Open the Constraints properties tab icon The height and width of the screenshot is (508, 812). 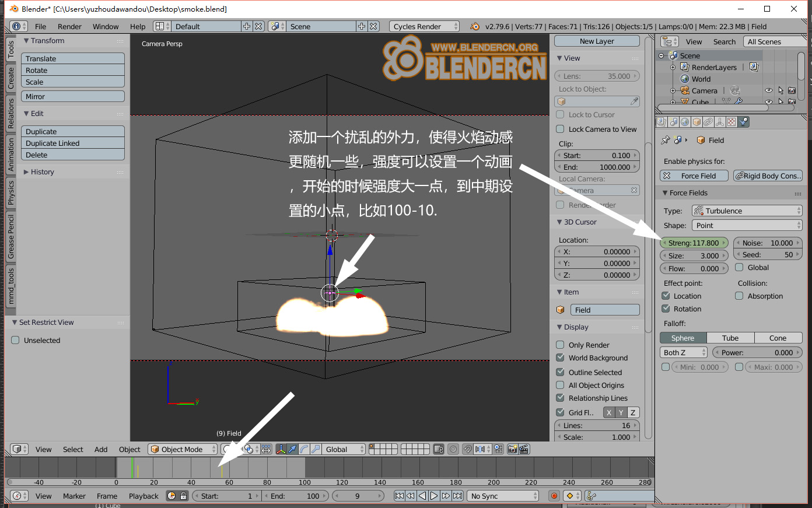[708, 122]
